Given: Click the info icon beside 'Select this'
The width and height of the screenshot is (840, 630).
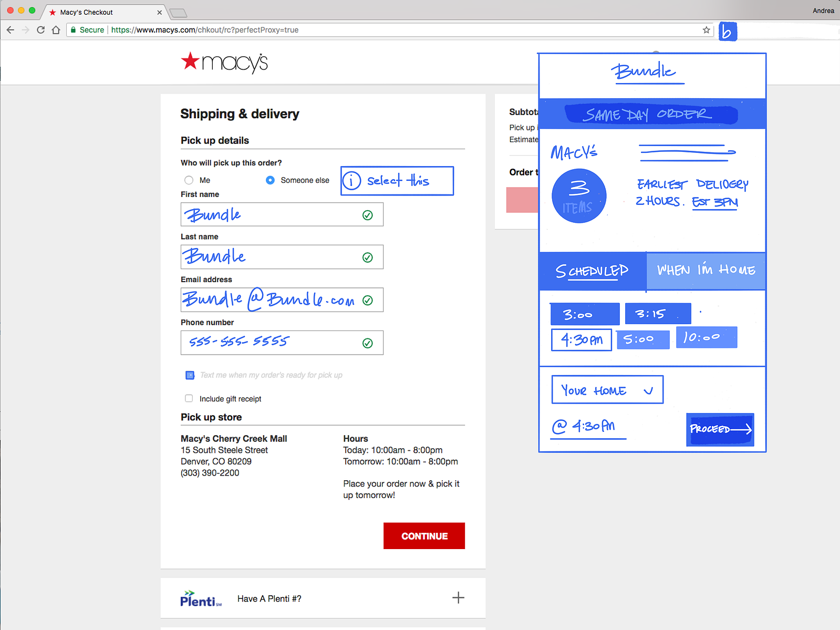Looking at the screenshot, I should pyautogui.click(x=351, y=181).
